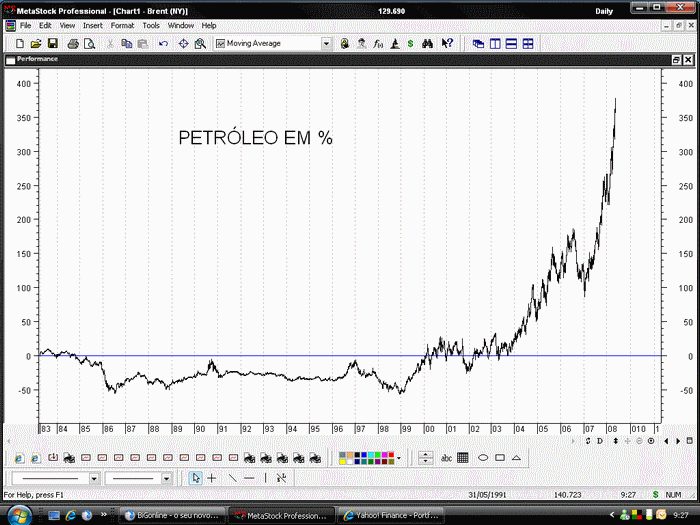This screenshot has width=700, height=525.
Task: Pick the red color swatch
Action: (392, 455)
